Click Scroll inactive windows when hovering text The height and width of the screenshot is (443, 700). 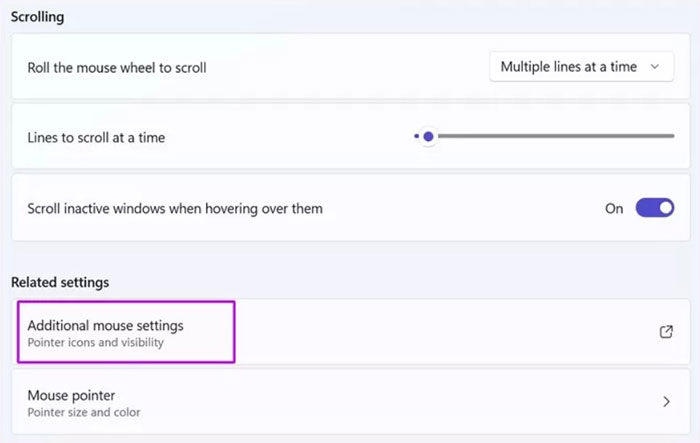175,209
